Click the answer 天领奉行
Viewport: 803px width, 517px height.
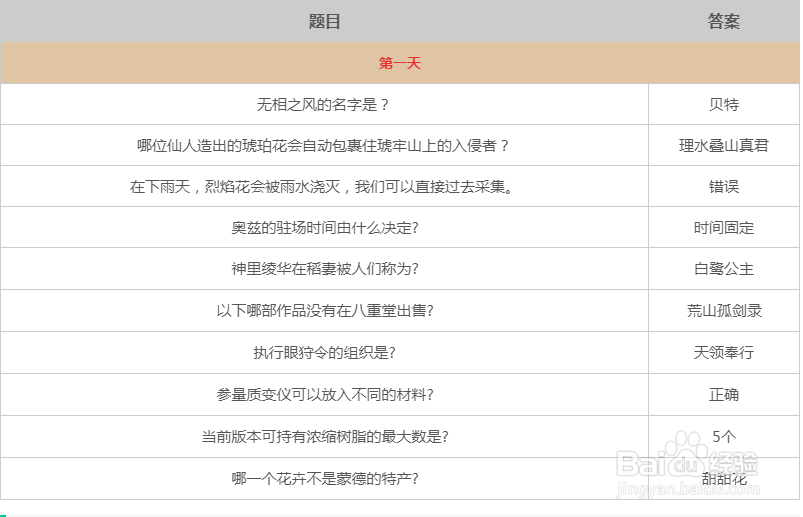pyautogui.click(x=724, y=352)
